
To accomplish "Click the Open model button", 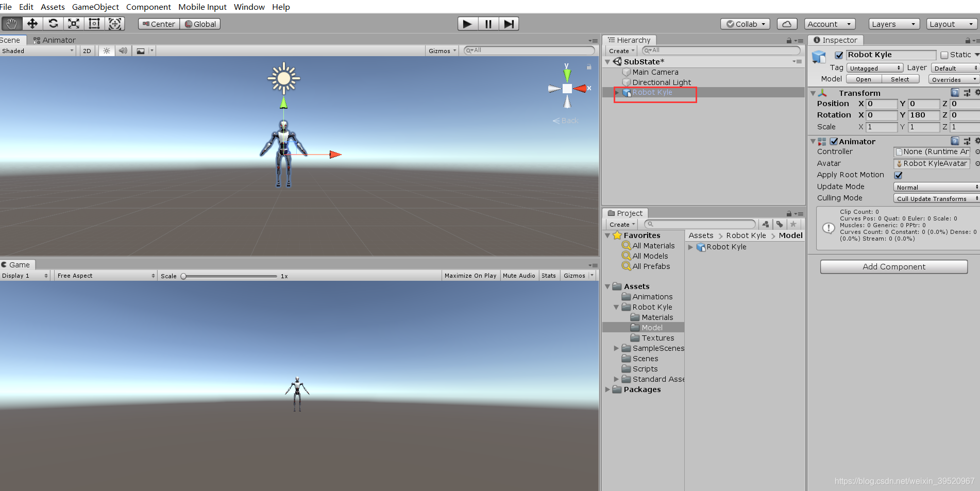I will (864, 79).
